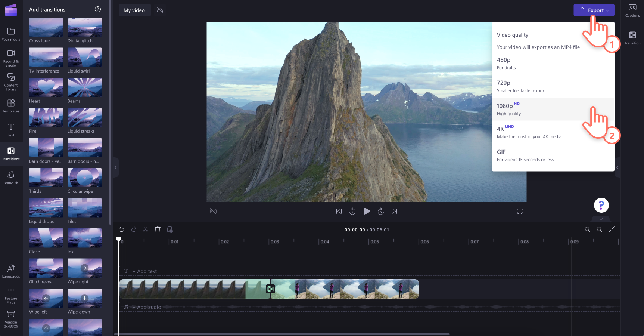This screenshot has height=336, width=644.
Task: Open help with the question mark button
Action: (x=601, y=205)
